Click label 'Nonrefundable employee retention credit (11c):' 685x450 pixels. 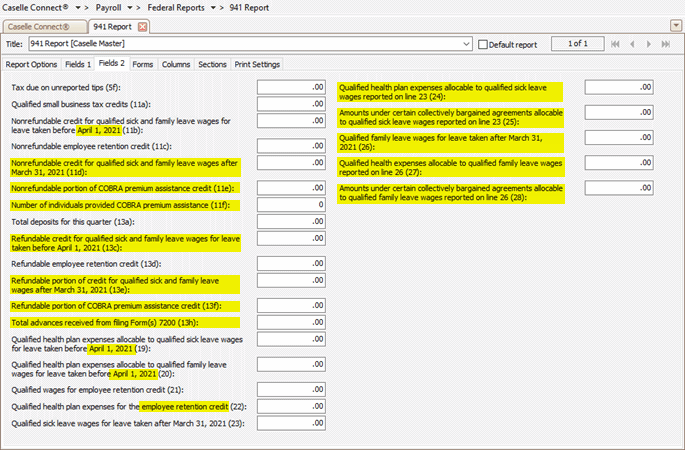point(91,146)
